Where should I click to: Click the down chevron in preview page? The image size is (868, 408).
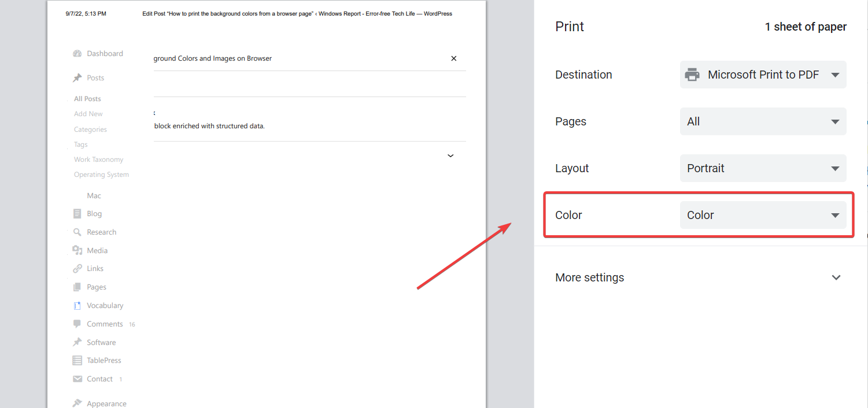[450, 155]
